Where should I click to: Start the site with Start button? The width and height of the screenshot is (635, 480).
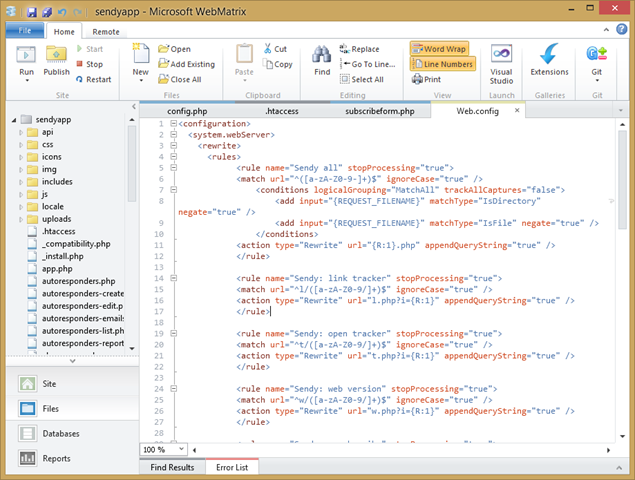pyautogui.click(x=89, y=49)
